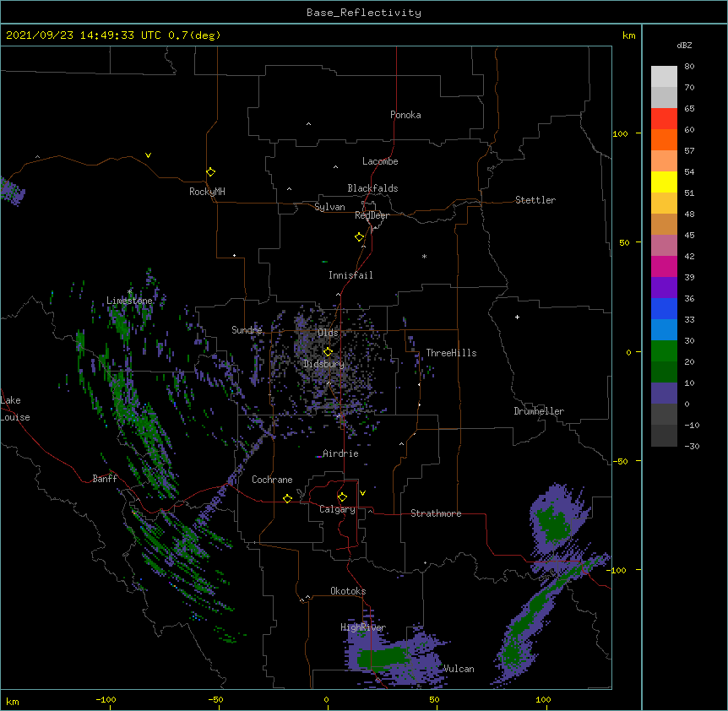The image size is (728, 711).
Task: Click the yellow station marker near RockyMH
Action: click(x=211, y=172)
